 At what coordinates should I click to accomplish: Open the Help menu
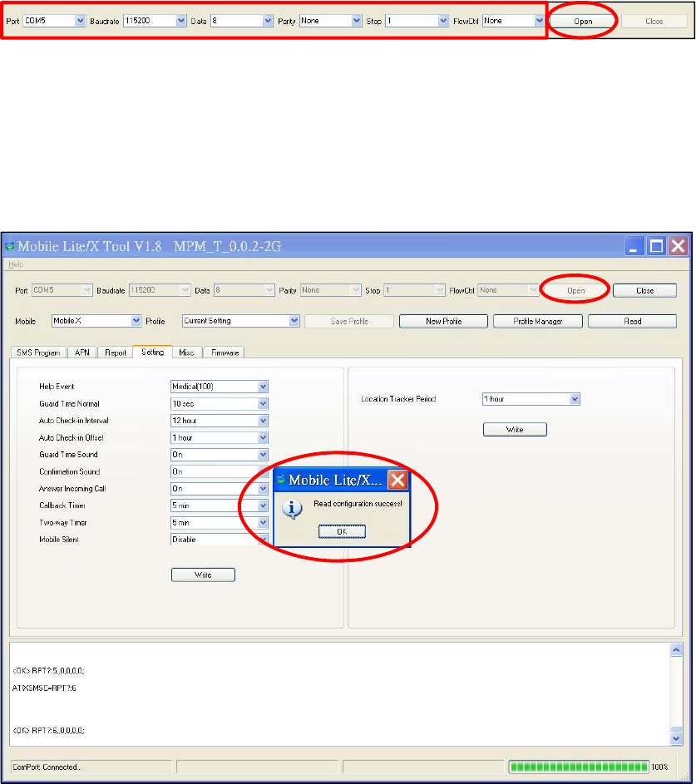16,264
